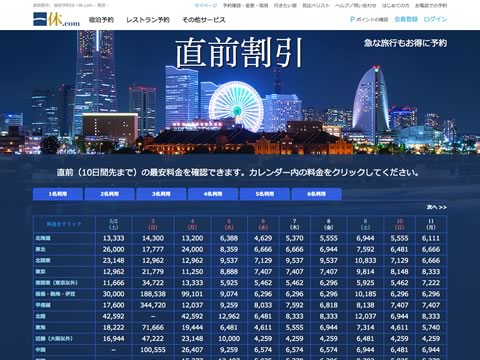Check ポイントの確認 with P icon
Viewport: 480px width, 360px height.
pyautogui.click(x=369, y=19)
